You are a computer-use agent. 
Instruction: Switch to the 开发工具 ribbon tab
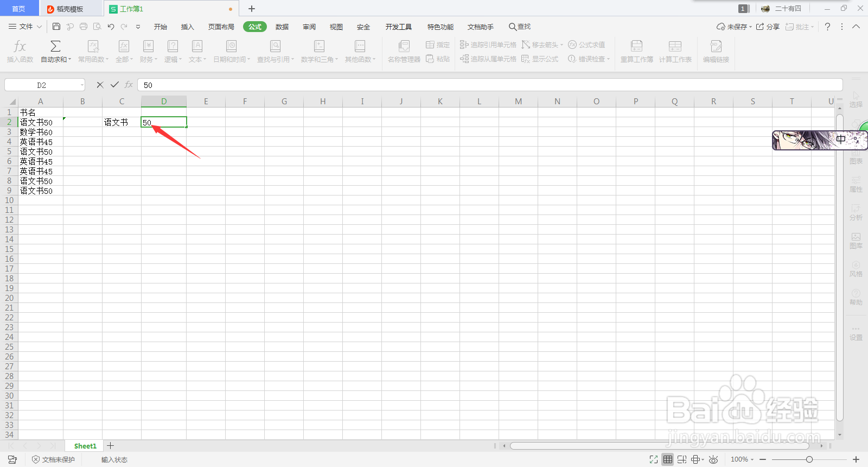[399, 27]
